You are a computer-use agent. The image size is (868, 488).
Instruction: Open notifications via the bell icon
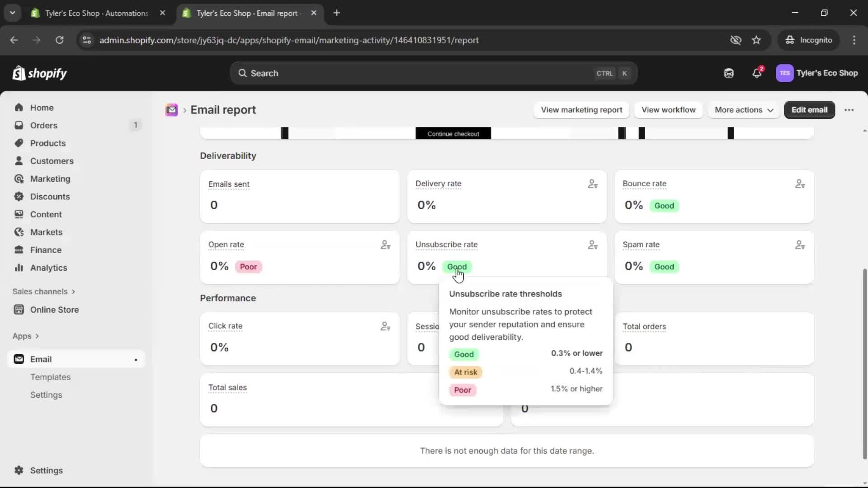(757, 73)
